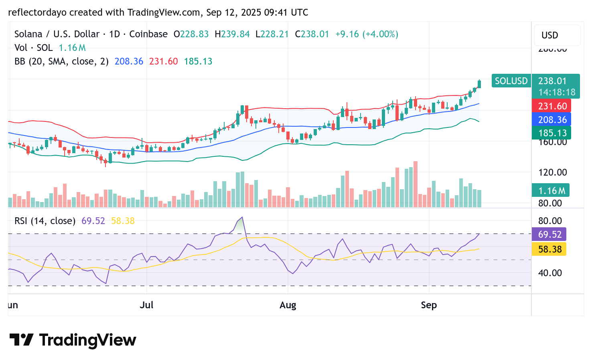Click the Jul label on the time axis

point(146,305)
